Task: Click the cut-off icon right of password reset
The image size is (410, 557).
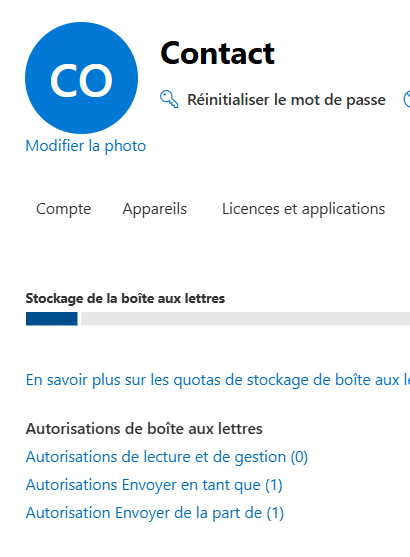Action: [407, 99]
